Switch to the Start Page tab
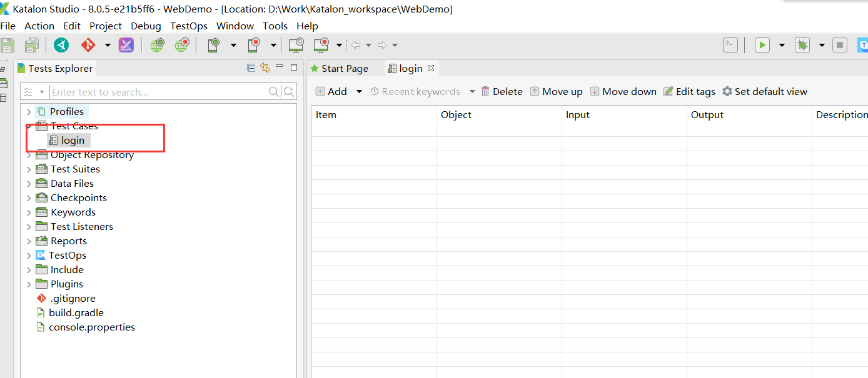The height and width of the screenshot is (378, 868). coord(344,69)
